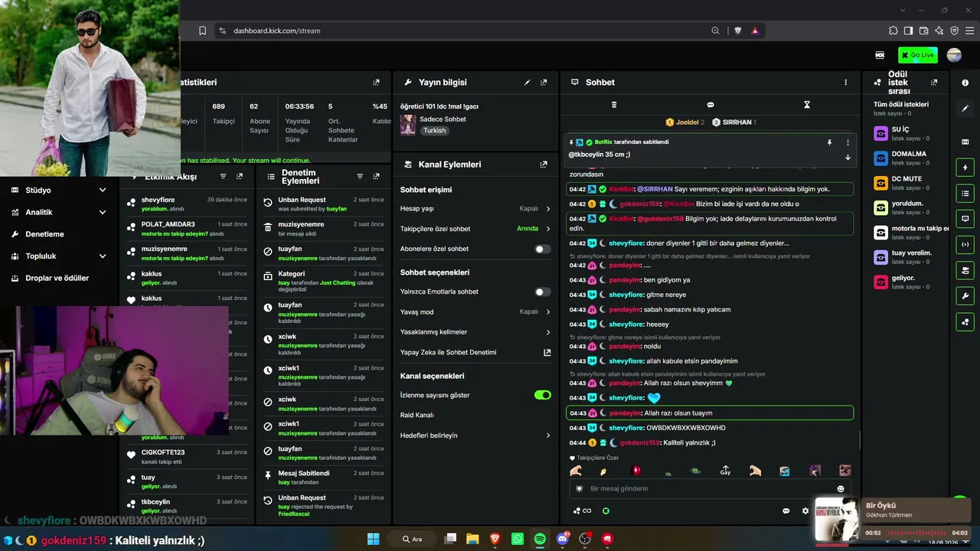Click the trash icon to clear chat
Viewport: 980px width, 551px height.
tap(614, 105)
